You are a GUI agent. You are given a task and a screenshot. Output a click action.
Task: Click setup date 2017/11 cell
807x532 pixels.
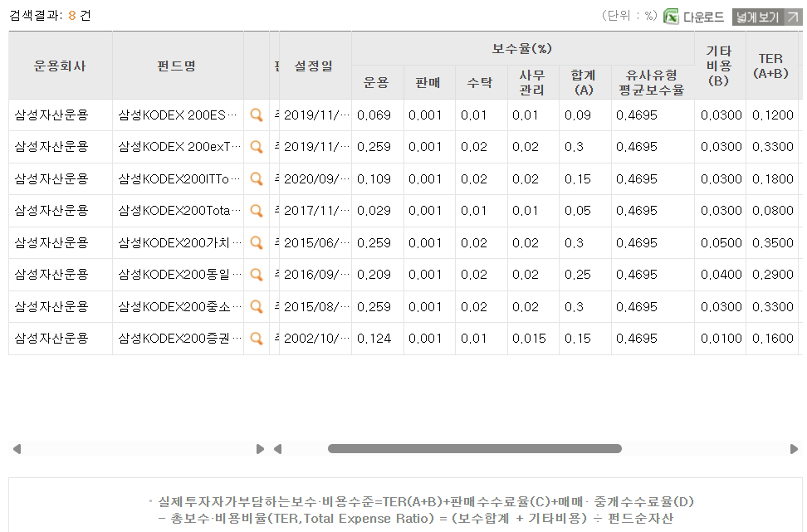pos(316,211)
